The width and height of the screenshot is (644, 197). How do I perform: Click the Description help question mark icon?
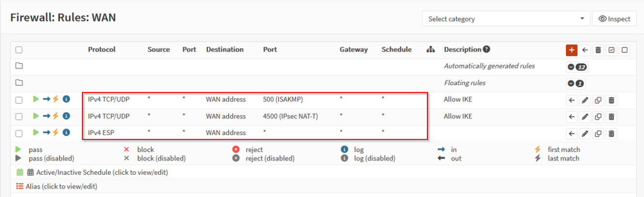click(487, 49)
